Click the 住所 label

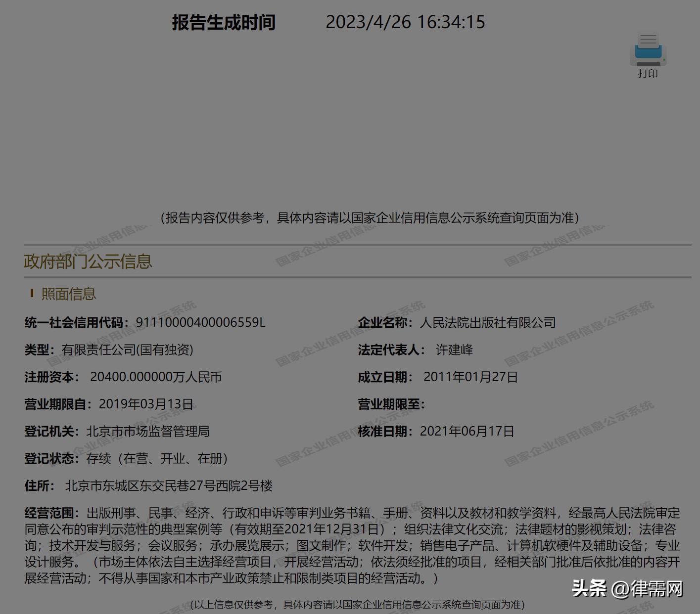[x=40, y=486]
